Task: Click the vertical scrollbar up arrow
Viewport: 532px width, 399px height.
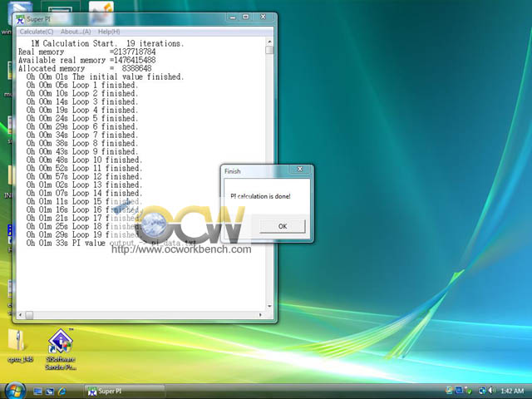Action: coord(269,42)
